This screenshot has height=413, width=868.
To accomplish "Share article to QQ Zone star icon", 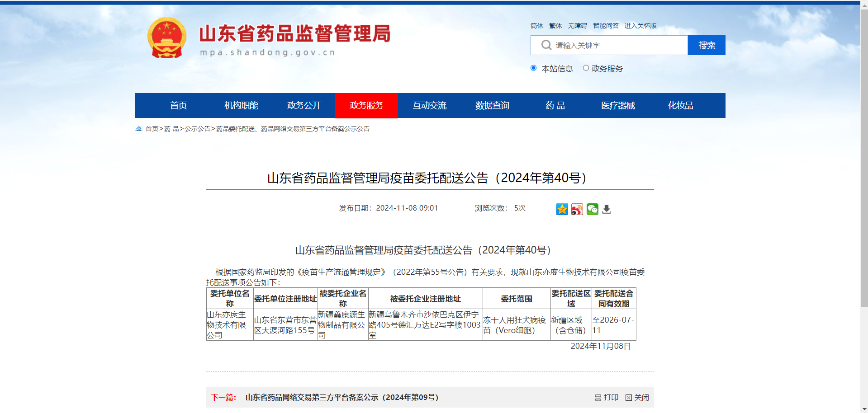I will pos(562,209).
